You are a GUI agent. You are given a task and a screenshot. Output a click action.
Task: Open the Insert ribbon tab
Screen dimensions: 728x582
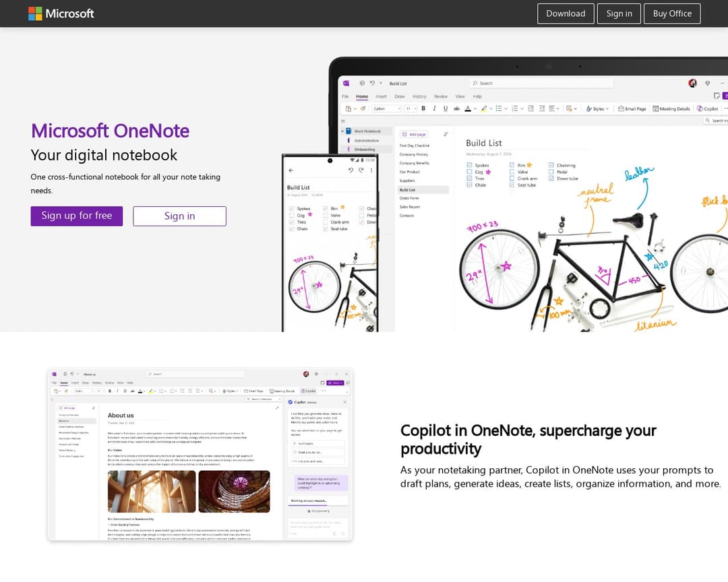[382, 96]
